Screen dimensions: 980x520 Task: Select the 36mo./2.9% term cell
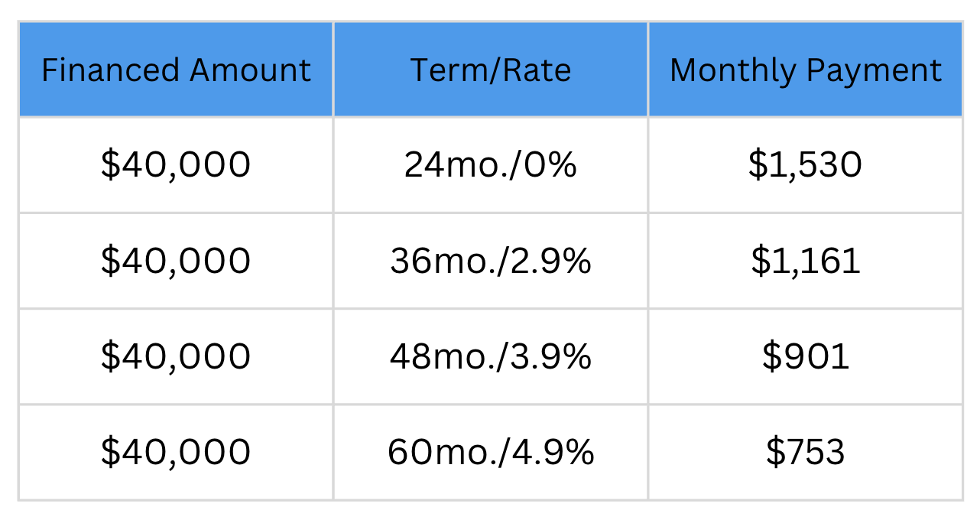pos(491,261)
